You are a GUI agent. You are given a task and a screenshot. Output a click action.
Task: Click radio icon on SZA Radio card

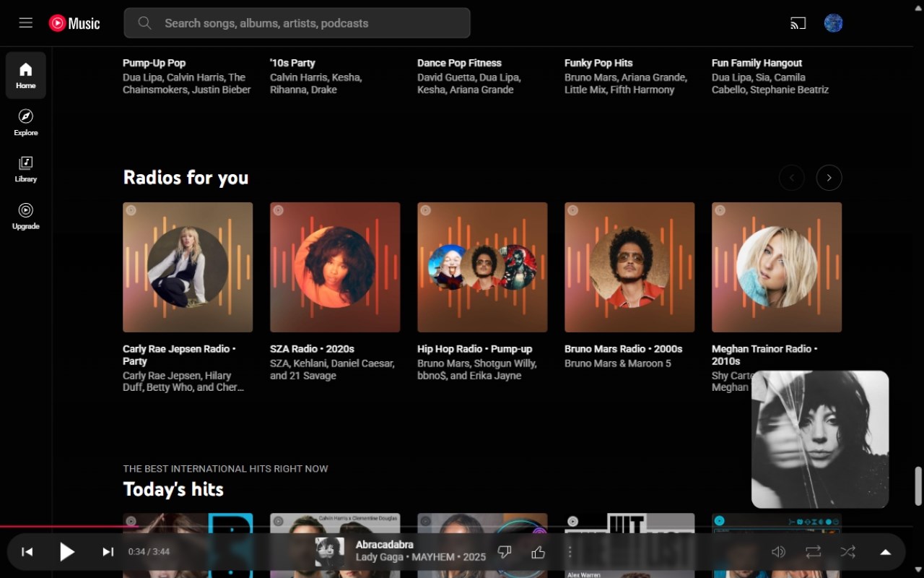point(278,210)
